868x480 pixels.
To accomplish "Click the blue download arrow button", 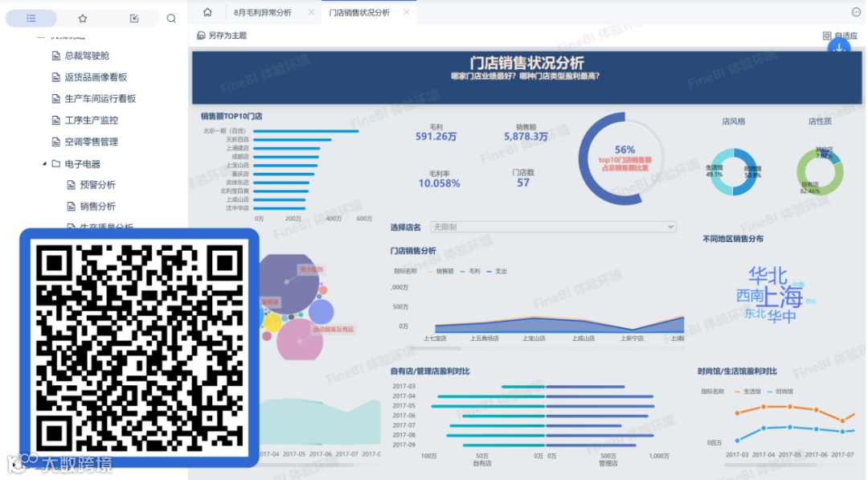I will point(839,49).
